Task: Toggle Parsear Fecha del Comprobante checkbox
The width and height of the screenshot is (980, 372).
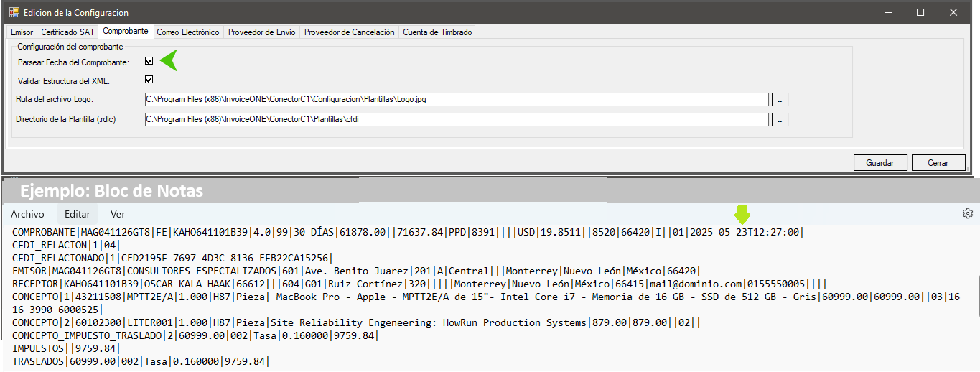Action: pos(149,62)
